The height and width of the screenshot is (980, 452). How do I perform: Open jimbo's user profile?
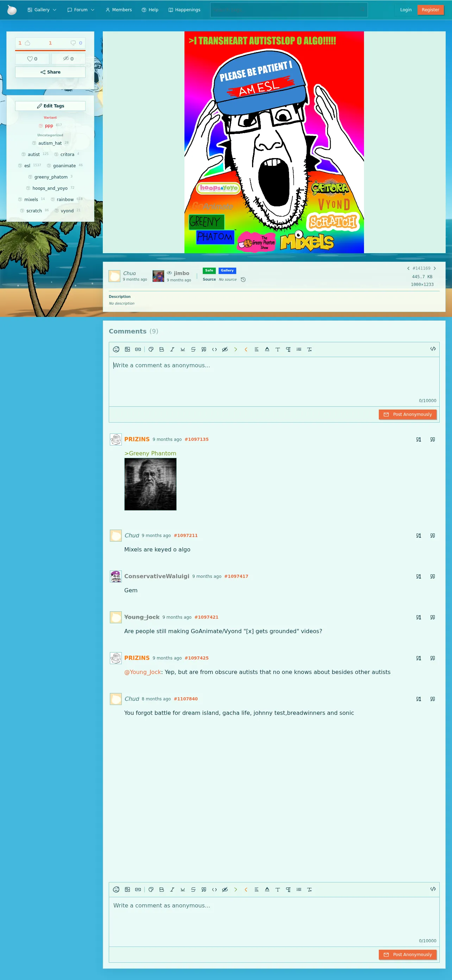[x=182, y=273]
